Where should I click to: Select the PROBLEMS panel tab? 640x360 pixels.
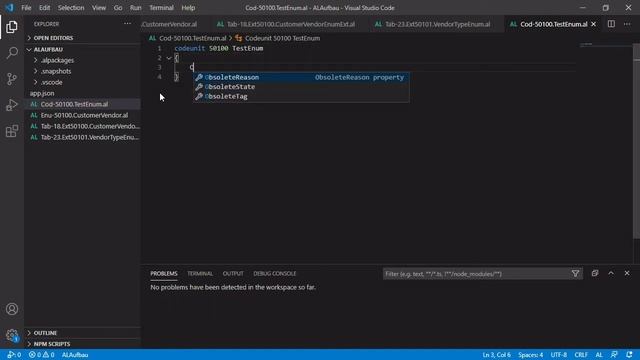point(164,273)
